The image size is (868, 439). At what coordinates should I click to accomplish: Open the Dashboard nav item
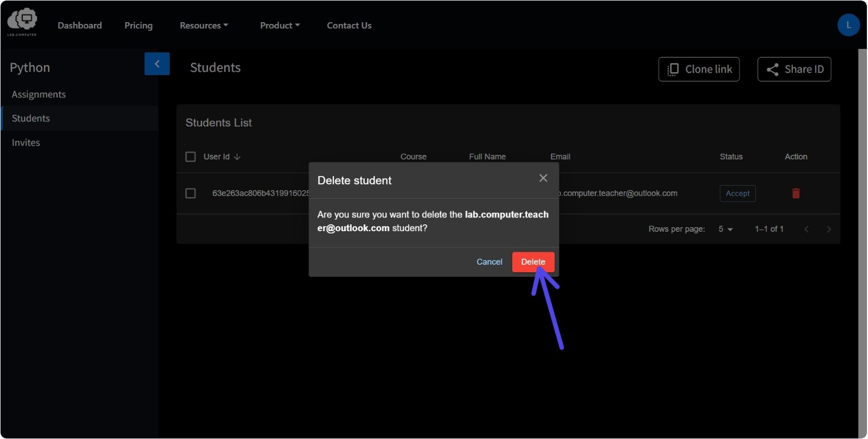(x=80, y=25)
